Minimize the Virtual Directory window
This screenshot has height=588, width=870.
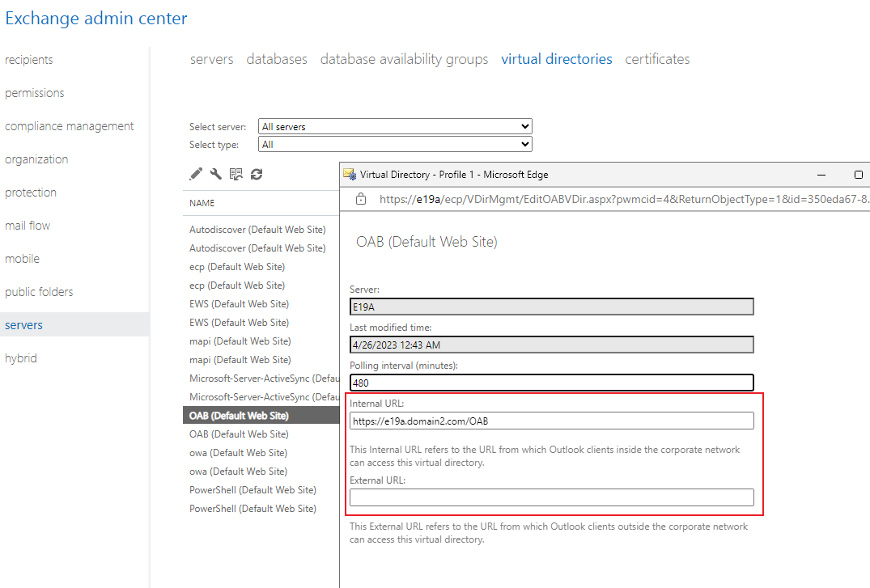pos(821,175)
